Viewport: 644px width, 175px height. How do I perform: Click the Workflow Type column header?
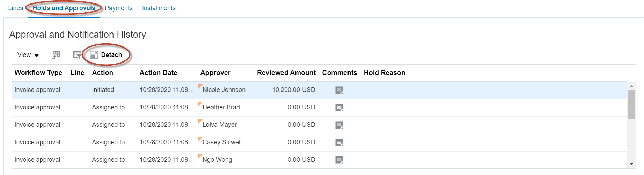coord(38,73)
